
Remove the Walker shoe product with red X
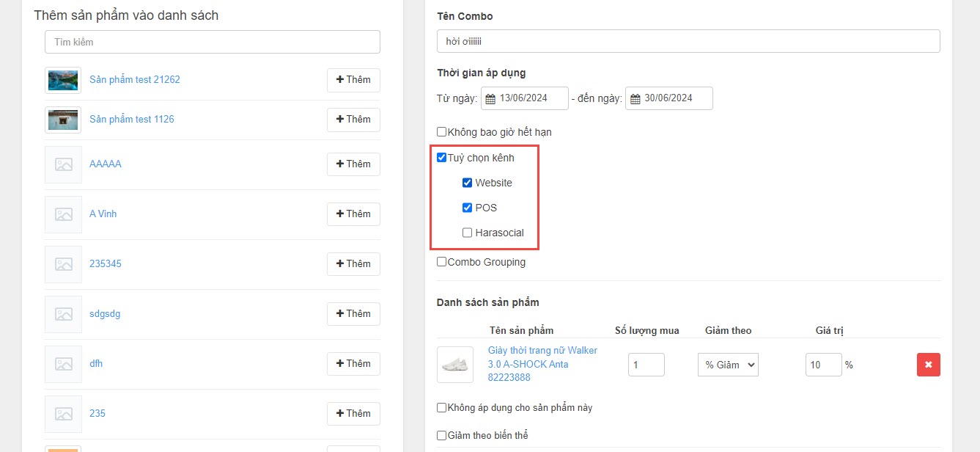928,365
